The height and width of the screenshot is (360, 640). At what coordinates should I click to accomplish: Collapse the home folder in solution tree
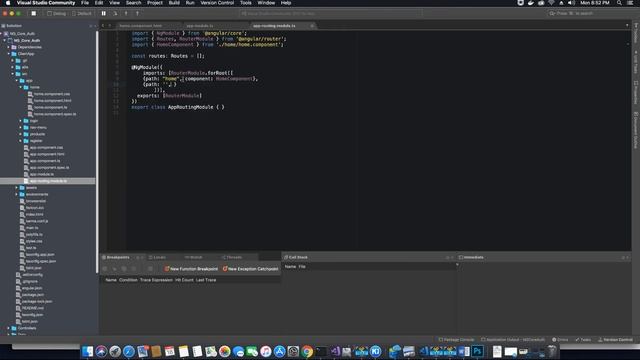pyautogui.click(x=21, y=87)
